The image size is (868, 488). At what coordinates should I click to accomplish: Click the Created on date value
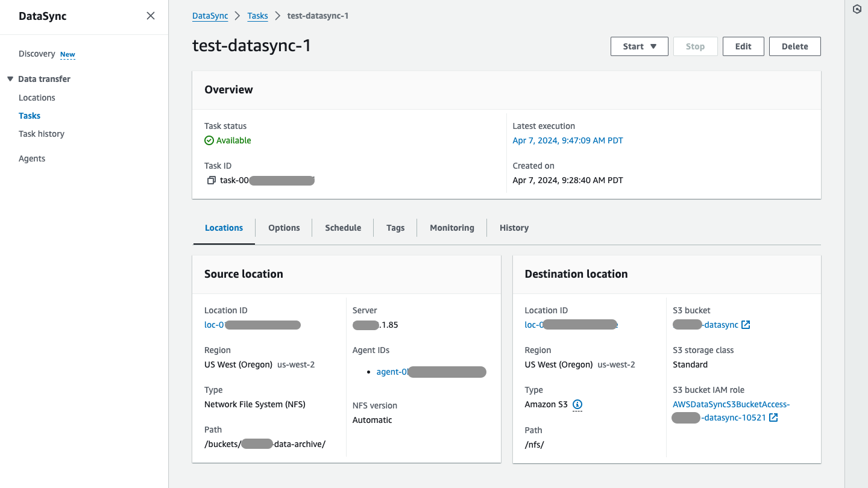click(x=568, y=180)
